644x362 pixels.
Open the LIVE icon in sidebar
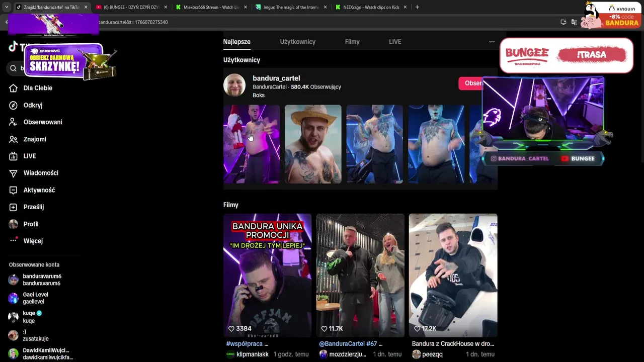pos(14,156)
